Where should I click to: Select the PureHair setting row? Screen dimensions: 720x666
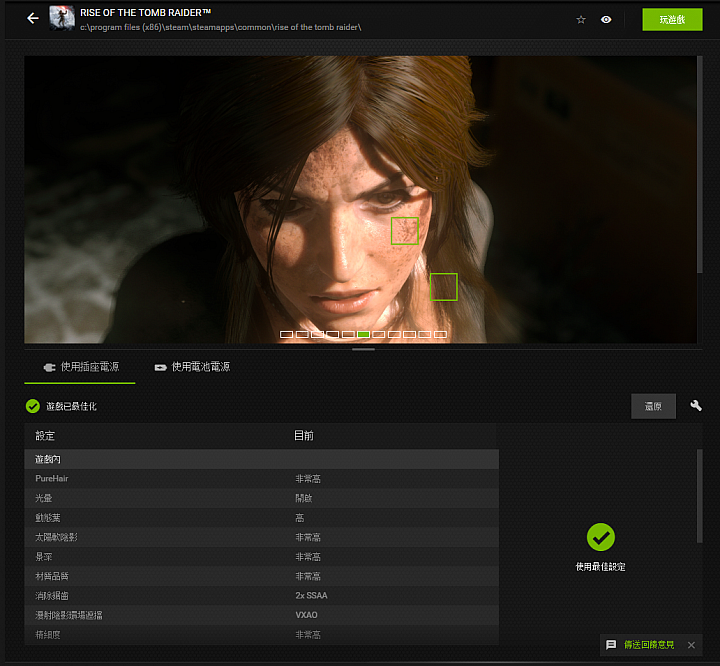pos(262,479)
